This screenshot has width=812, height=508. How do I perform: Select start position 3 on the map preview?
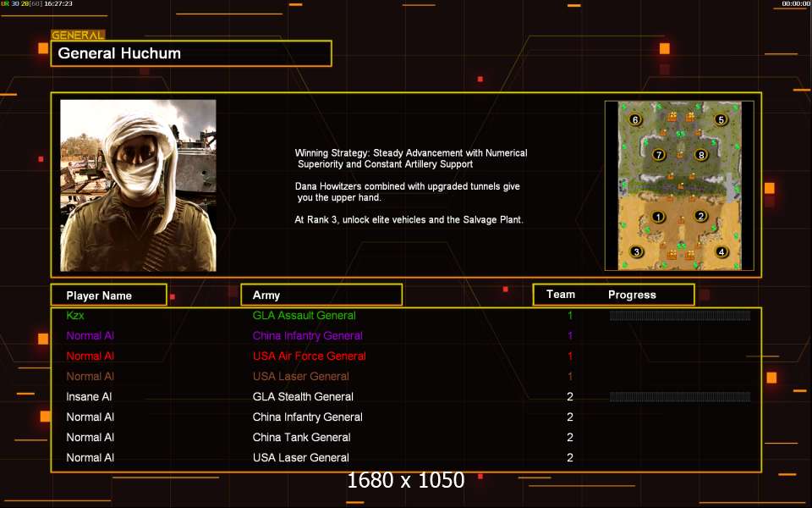pyautogui.click(x=636, y=252)
